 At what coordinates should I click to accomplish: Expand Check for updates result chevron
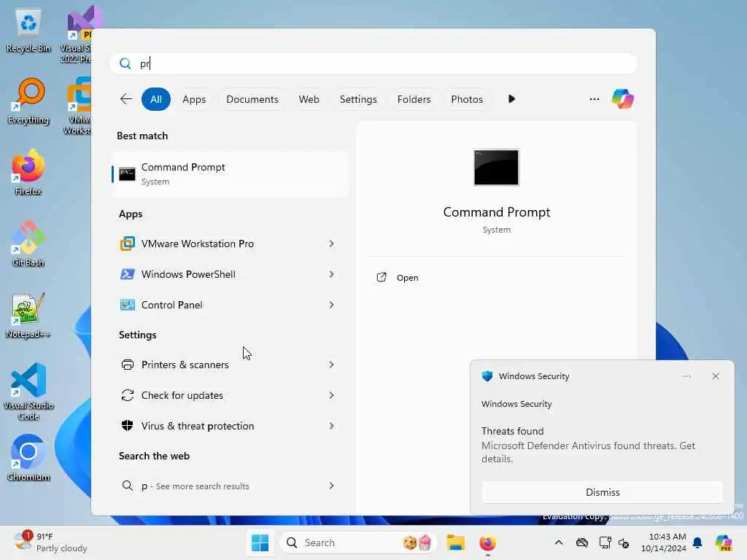331,395
